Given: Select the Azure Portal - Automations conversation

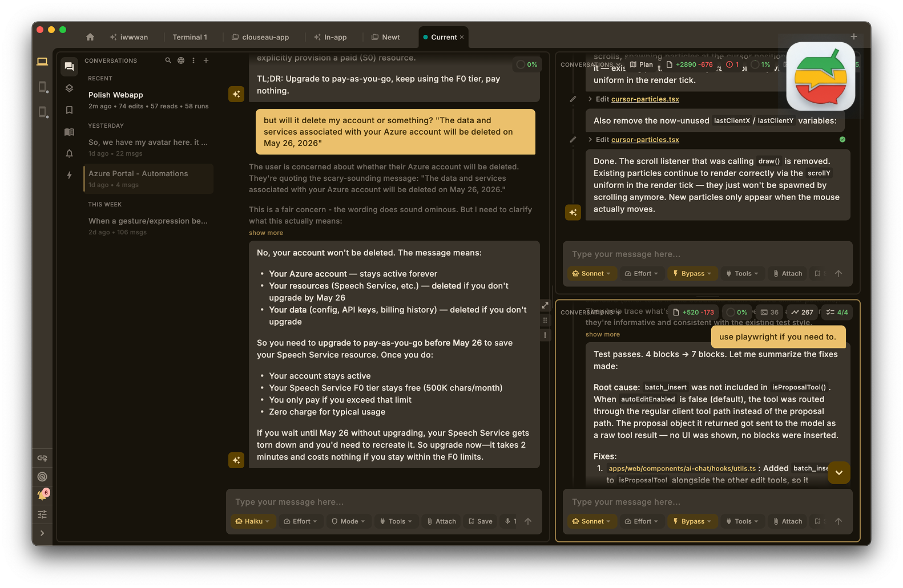Looking at the screenshot, I should click(x=148, y=179).
